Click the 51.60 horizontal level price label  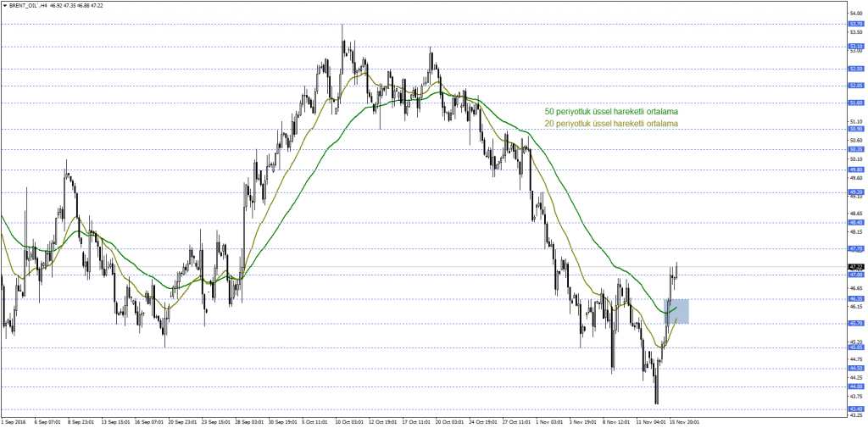856,103
